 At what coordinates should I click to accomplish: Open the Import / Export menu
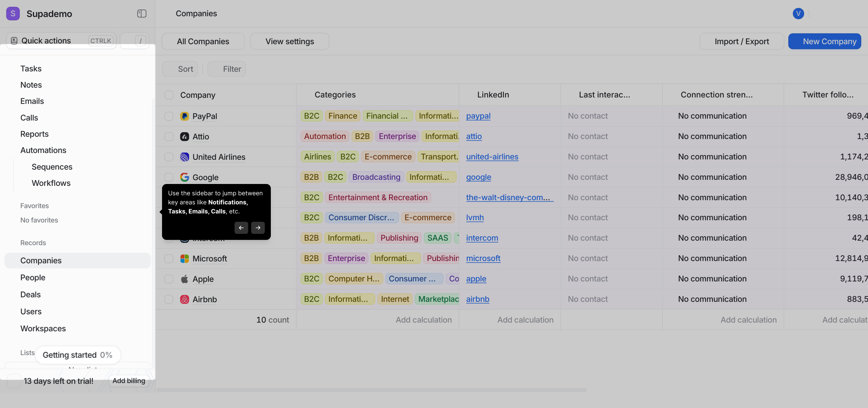click(741, 41)
